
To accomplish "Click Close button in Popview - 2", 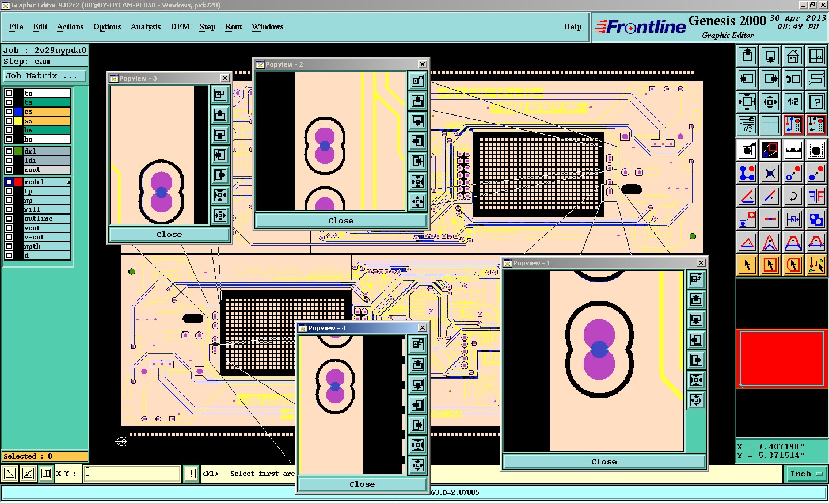I will 341,221.
